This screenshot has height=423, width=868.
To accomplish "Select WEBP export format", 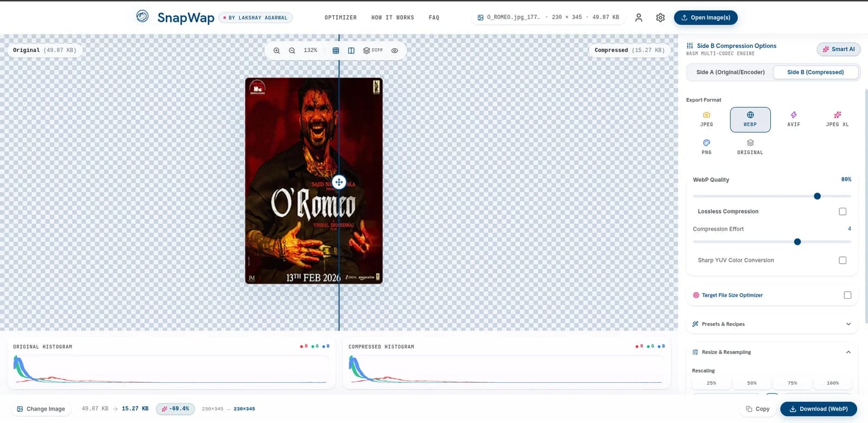I will (x=750, y=119).
